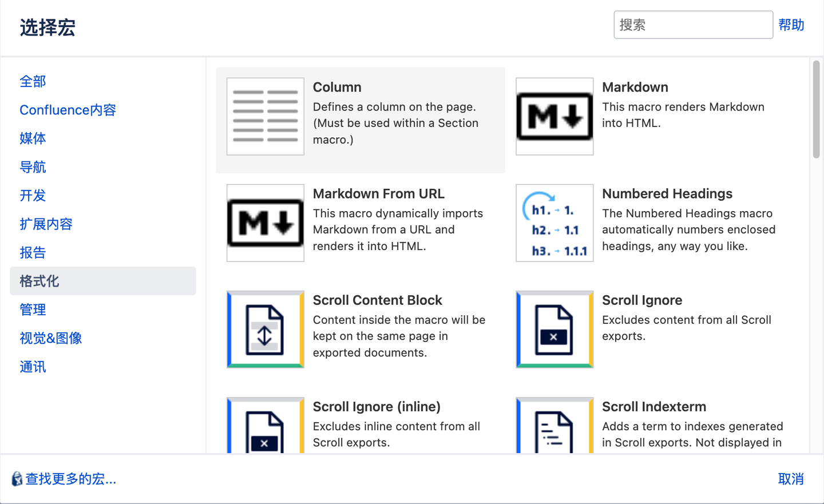This screenshot has width=824, height=504.
Task: Select the Markdown macro icon
Action: pyautogui.click(x=554, y=116)
